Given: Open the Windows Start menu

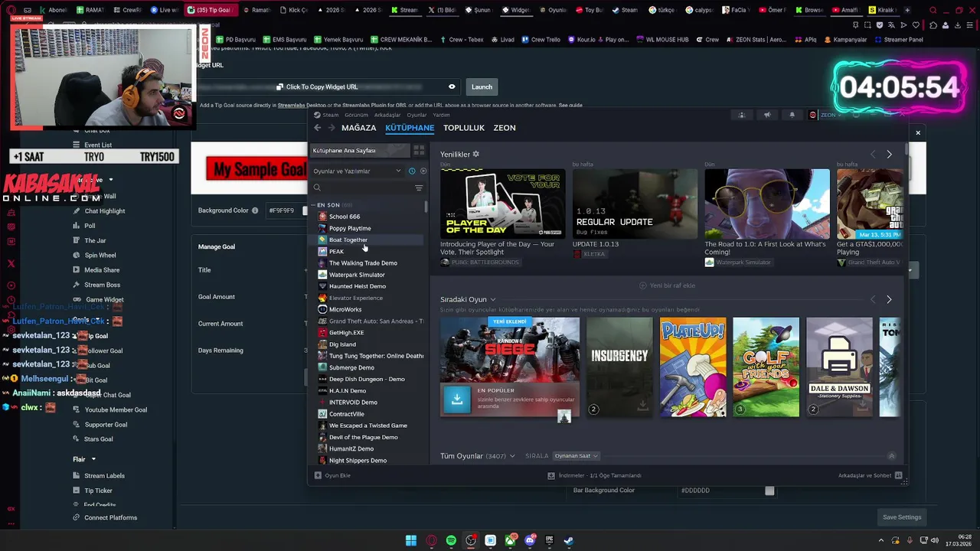Looking at the screenshot, I should (x=411, y=540).
